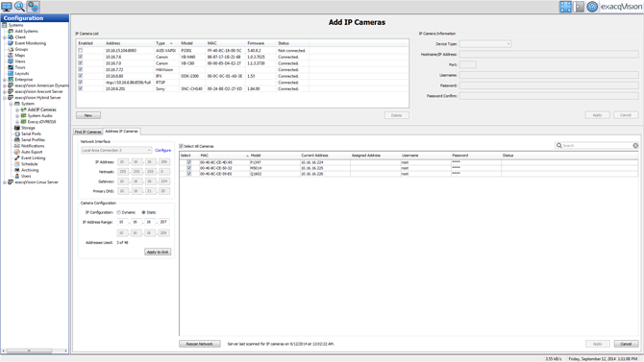Disable the Sony SNC-CH140 camera checkbox
Image resolution: width=644 pixels, height=362 pixels.
pyautogui.click(x=81, y=88)
